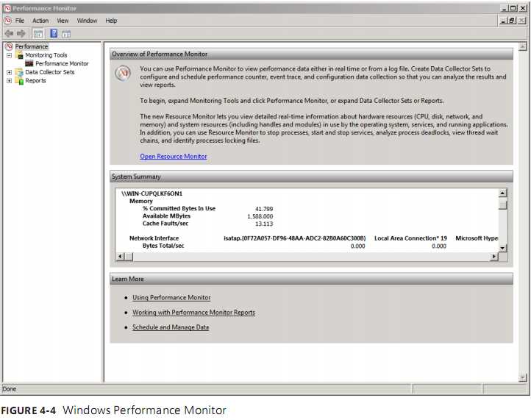Viewport: 531px width, 420px height.
Task: Click the Learn More section header
Action: pos(311,279)
